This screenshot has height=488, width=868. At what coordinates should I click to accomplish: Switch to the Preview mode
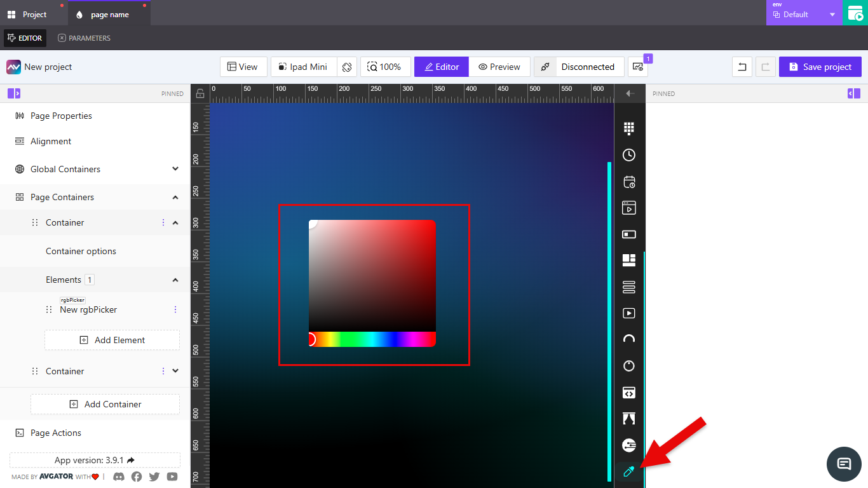point(499,66)
